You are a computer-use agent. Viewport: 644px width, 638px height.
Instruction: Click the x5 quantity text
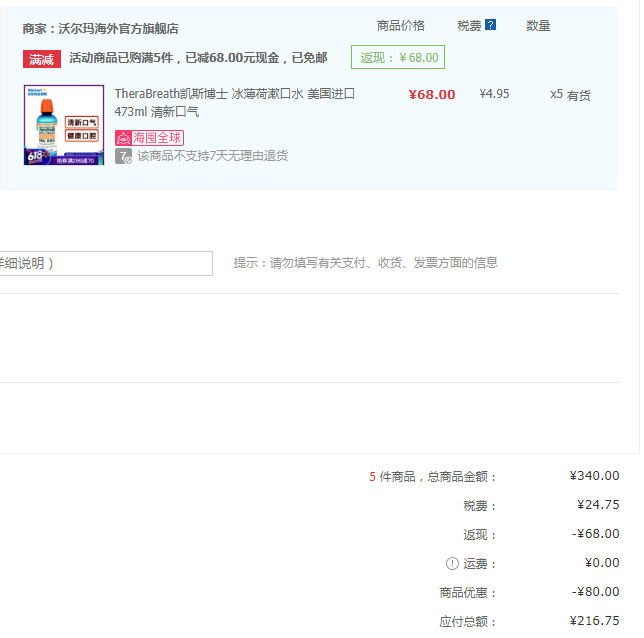[x=557, y=94]
